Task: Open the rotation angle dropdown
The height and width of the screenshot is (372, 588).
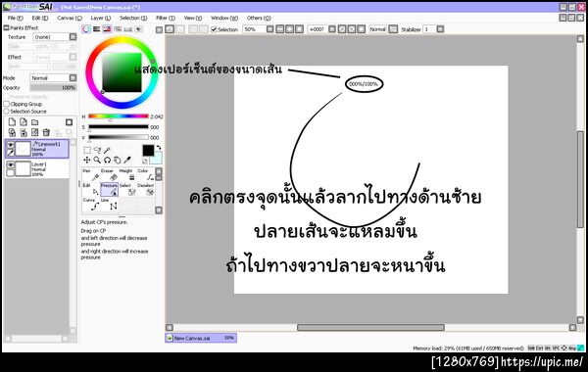Action: point(332,29)
